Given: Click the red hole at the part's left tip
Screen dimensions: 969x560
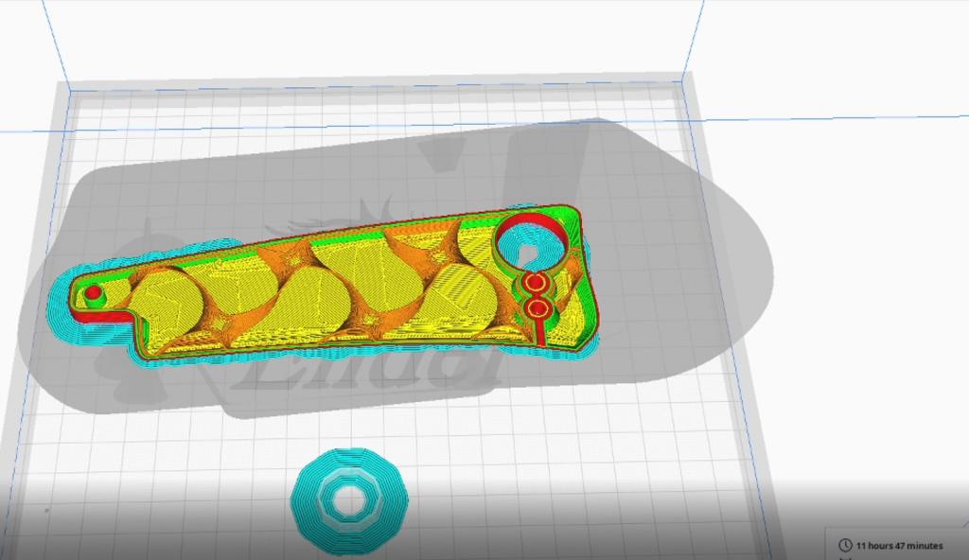Looking at the screenshot, I should [x=93, y=293].
